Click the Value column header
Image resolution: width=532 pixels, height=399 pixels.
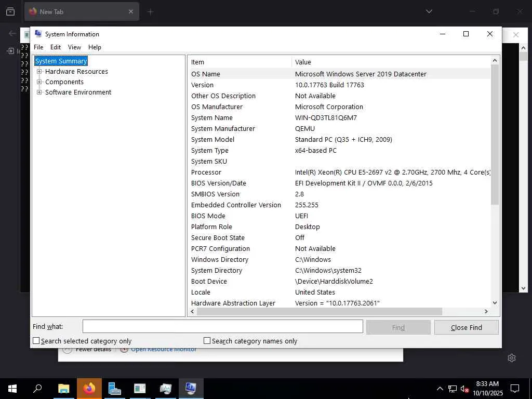[391, 62]
